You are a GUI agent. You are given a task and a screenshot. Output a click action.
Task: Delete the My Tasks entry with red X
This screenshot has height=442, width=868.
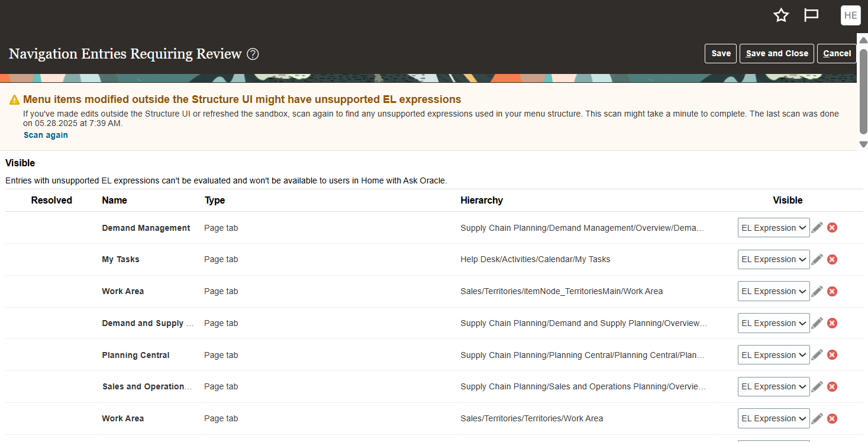(x=832, y=259)
